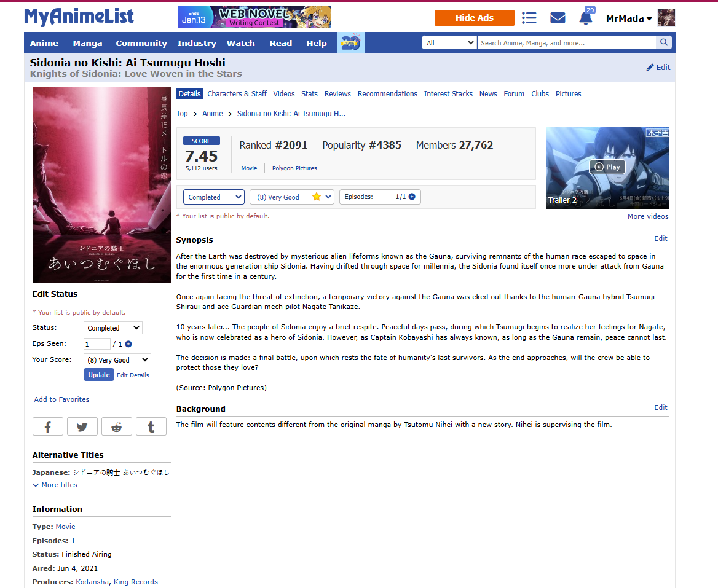Click the search magnifier button

(x=663, y=42)
